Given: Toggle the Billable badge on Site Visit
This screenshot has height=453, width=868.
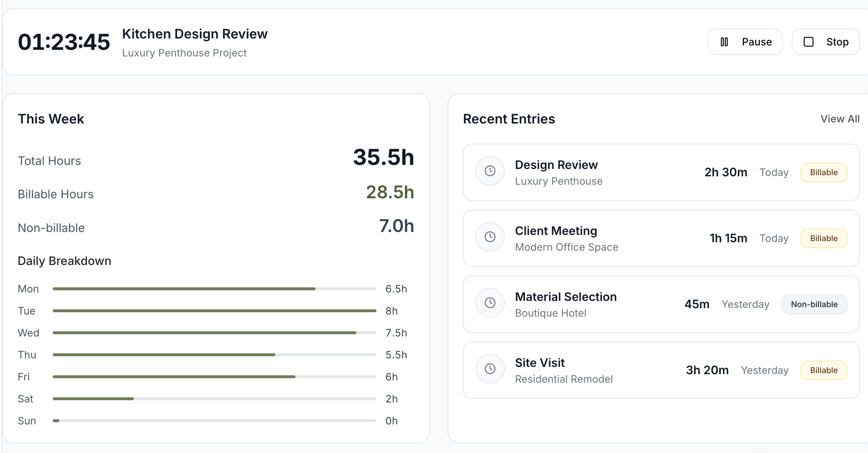Looking at the screenshot, I should pos(824,370).
